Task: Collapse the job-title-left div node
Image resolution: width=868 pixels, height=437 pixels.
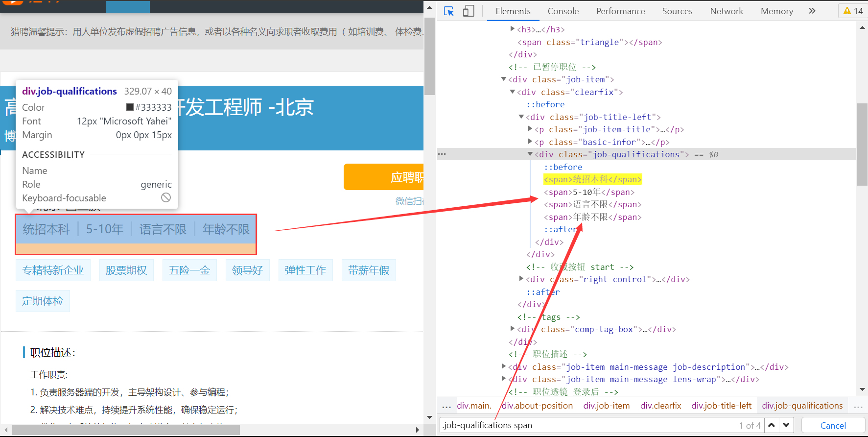Action: (x=521, y=117)
